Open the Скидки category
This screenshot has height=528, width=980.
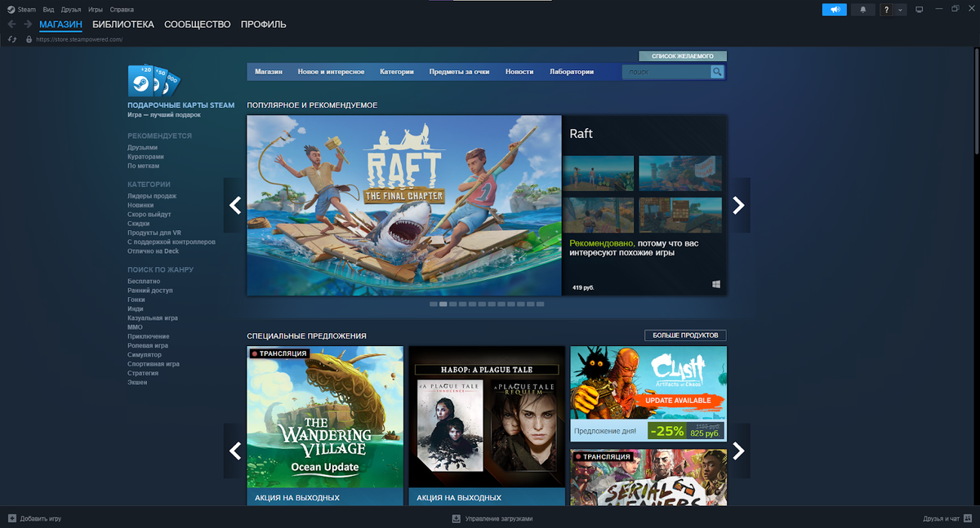138,224
